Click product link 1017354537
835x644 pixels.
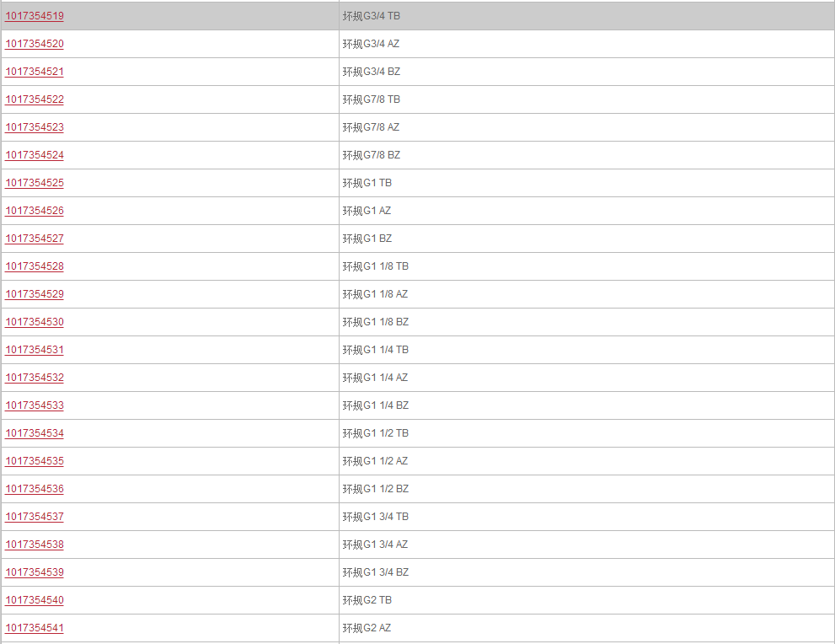pos(35,517)
